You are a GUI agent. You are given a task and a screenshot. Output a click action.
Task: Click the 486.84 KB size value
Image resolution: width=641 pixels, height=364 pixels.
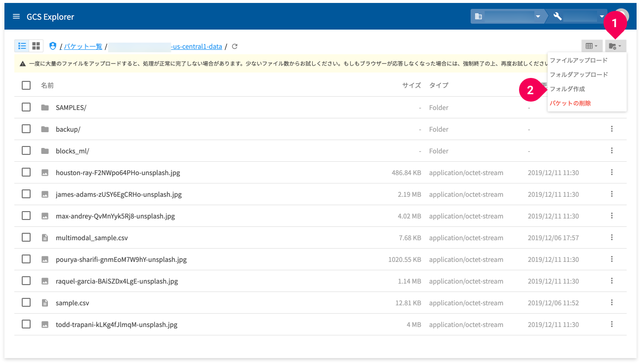point(406,173)
